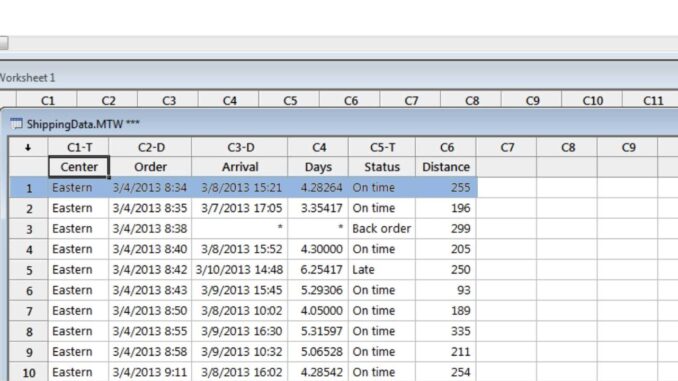The image size is (678, 381).
Task: Click arrival cell 3/7/2013 17:05
Action: coord(240,208)
